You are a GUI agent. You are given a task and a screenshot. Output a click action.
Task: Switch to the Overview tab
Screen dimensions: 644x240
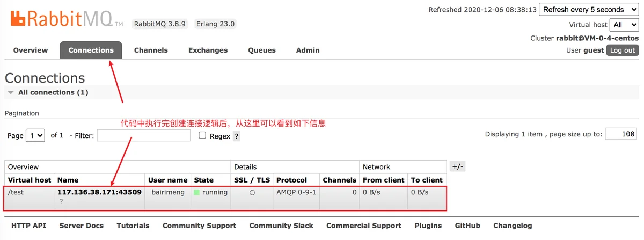(31, 50)
